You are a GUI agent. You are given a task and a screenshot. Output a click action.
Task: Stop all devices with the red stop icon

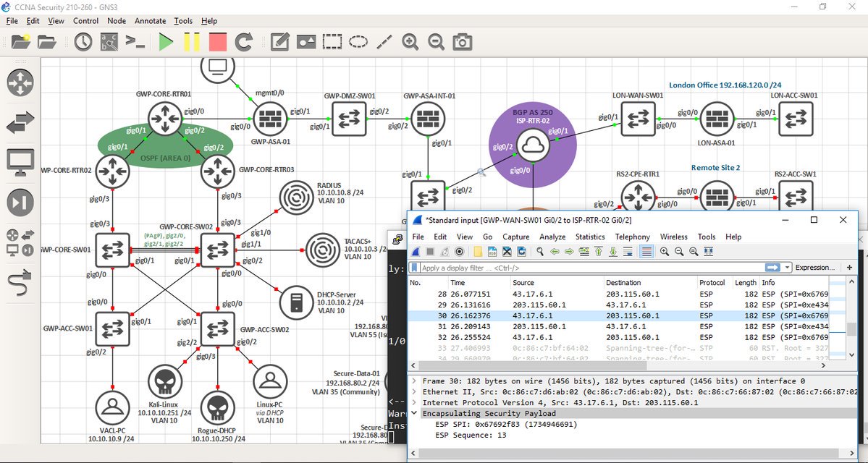pyautogui.click(x=219, y=41)
